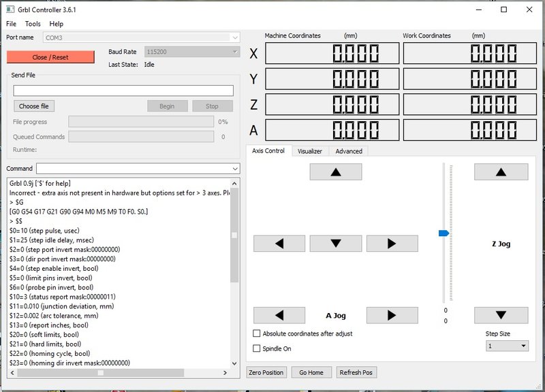Click the File progress bar
This screenshot has width=545, height=392.
click(141, 122)
